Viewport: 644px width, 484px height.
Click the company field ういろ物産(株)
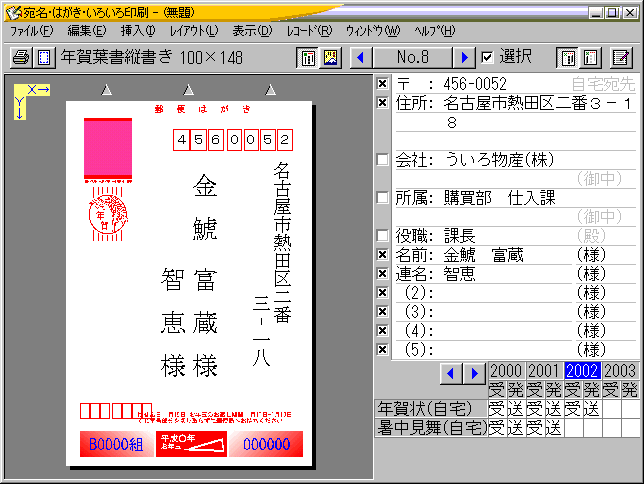(x=499, y=159)
